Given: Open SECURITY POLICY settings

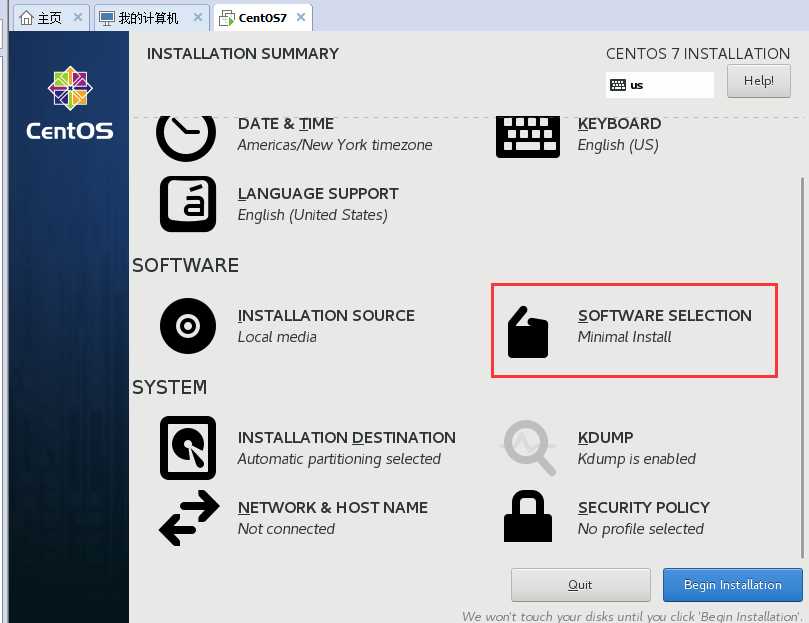Looking at the screenshot, I should 643,507.
